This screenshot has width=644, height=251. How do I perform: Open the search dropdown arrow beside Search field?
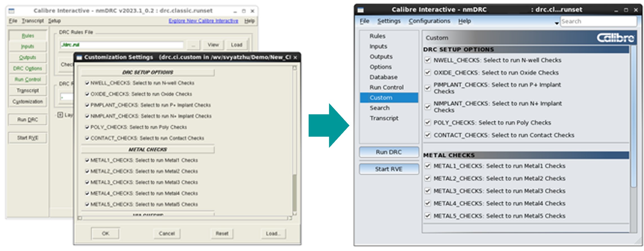click(x=556, y=23)
